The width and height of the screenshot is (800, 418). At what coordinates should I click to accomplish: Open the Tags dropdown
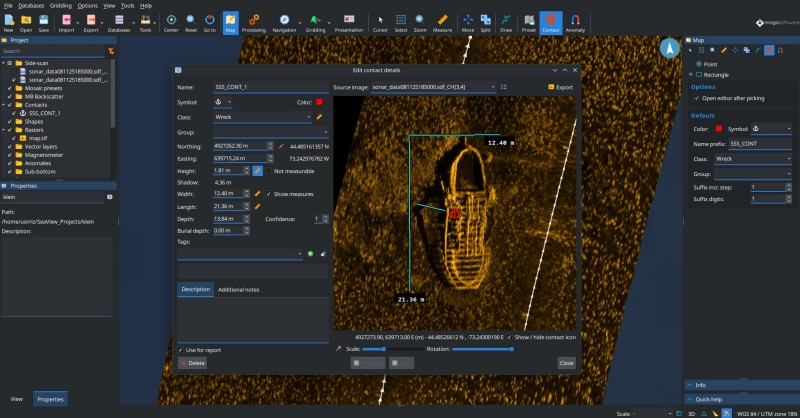pos(240,254)
